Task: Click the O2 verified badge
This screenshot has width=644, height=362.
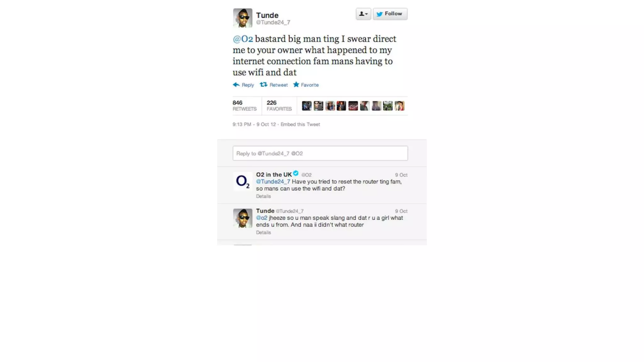Action: (x=296, y=173)
